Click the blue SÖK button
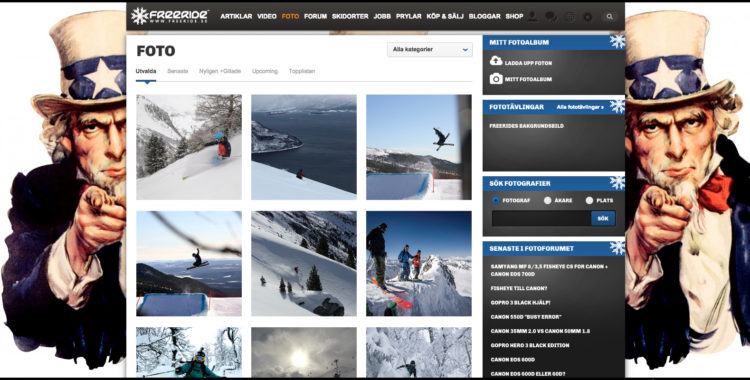 [x=603, y=218]
